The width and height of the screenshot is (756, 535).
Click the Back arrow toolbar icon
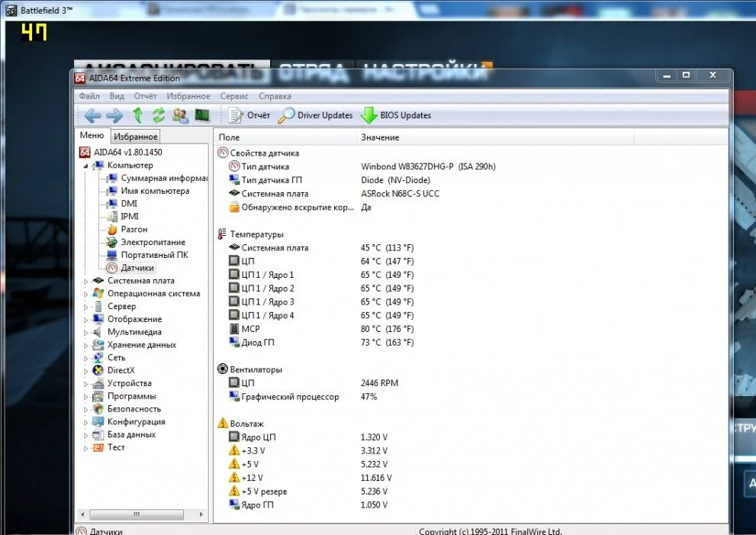tap(92, 115)
